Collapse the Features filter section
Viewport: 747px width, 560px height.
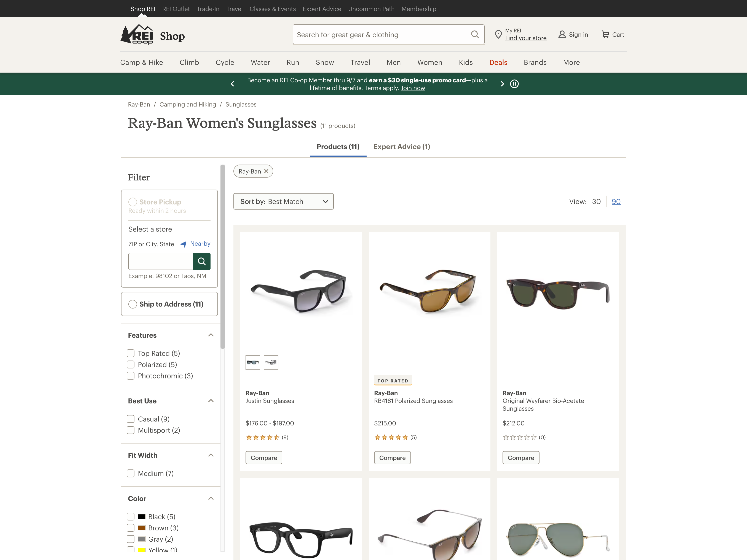(x=211, y=335)
